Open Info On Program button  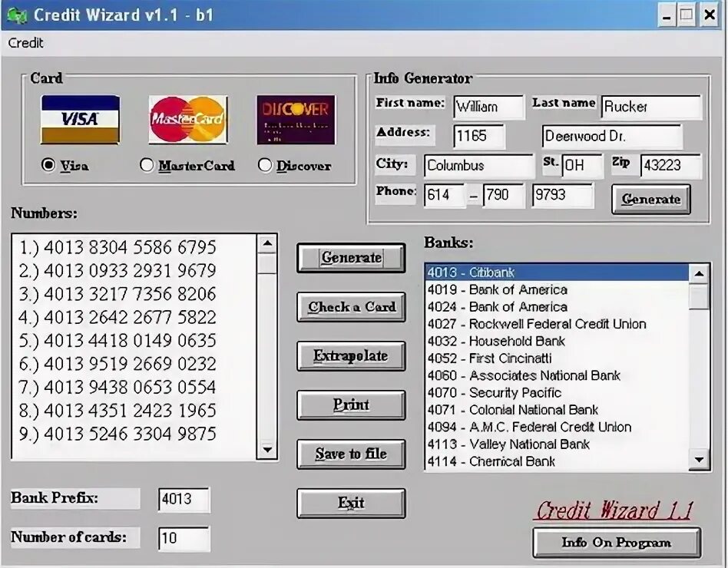(617, 543)
